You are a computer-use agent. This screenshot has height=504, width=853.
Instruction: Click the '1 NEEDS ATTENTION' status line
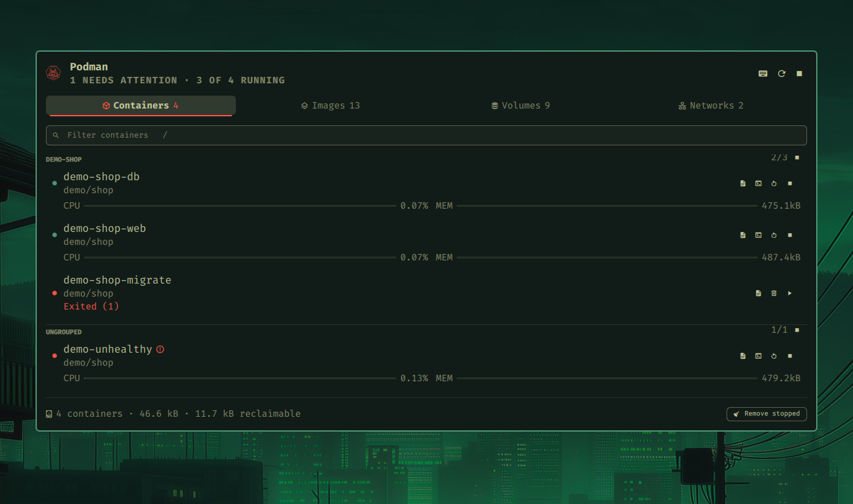click(x=177, y=80)
